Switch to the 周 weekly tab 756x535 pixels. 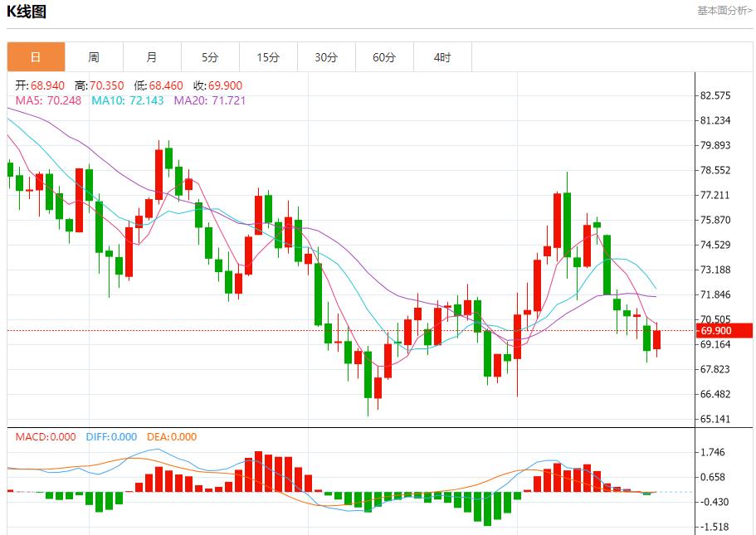coord(94,57)
